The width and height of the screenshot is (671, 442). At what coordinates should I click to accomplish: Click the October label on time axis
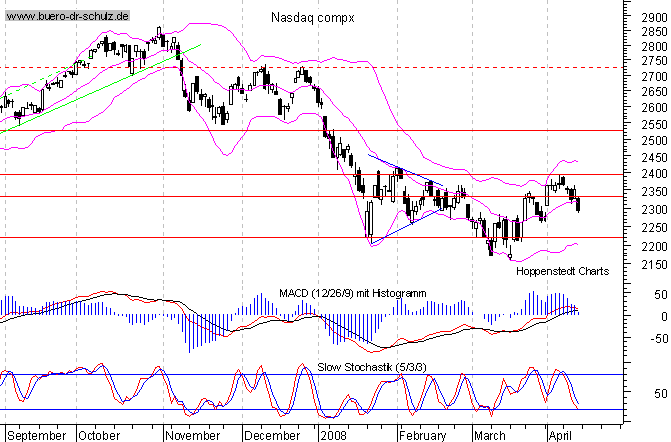[x=100, y=436]
